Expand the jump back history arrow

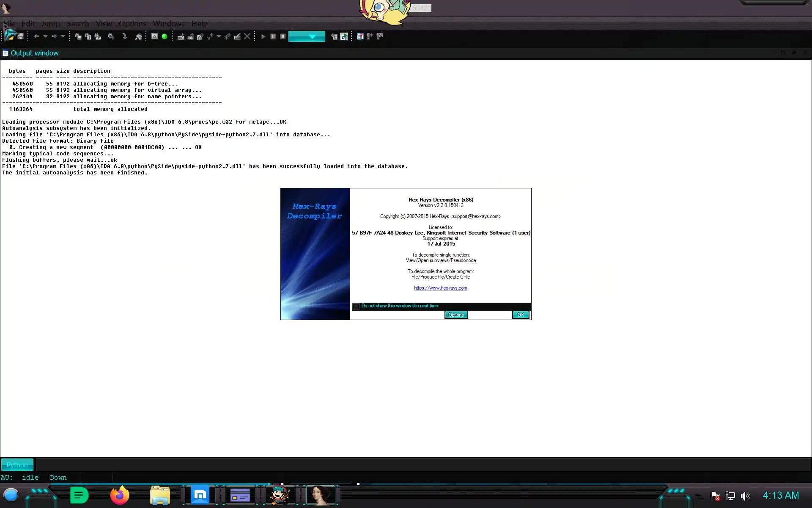click(45, 36)
